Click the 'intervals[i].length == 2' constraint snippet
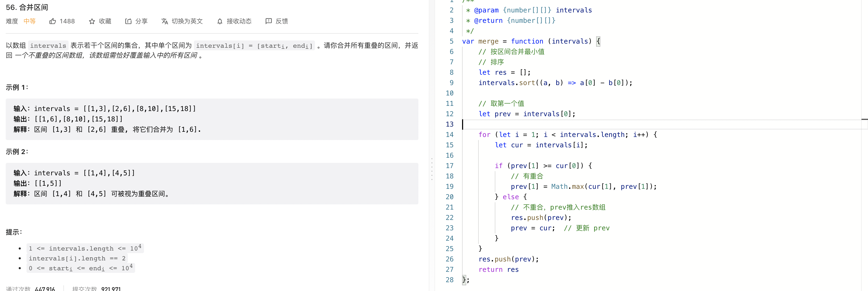The image size is (868, 291). click(77, 258)
